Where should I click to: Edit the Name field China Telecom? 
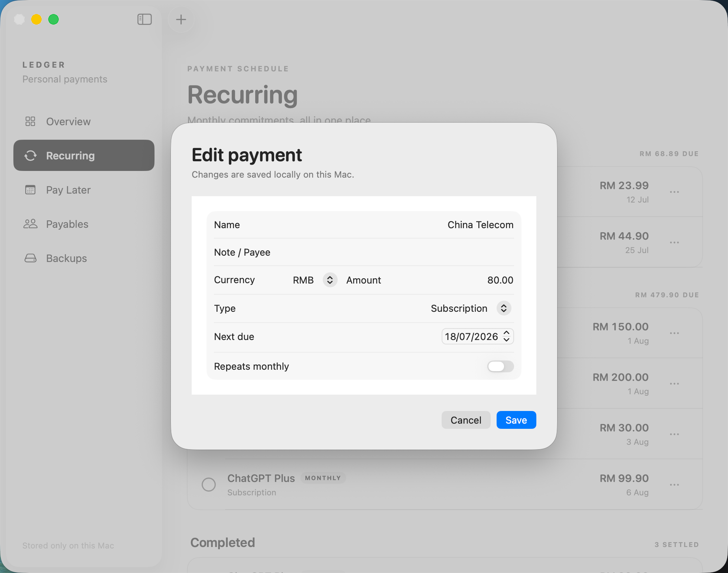click(480, 225)
